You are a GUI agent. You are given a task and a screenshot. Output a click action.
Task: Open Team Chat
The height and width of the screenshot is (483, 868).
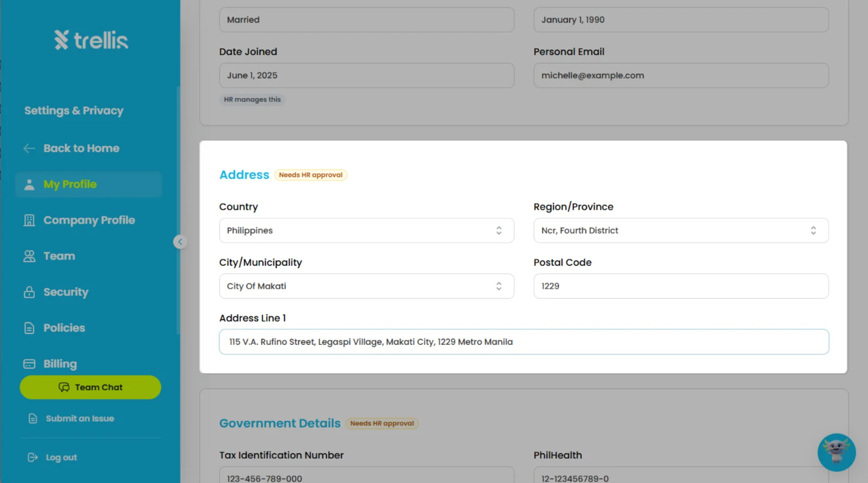[x=91, y=388]
